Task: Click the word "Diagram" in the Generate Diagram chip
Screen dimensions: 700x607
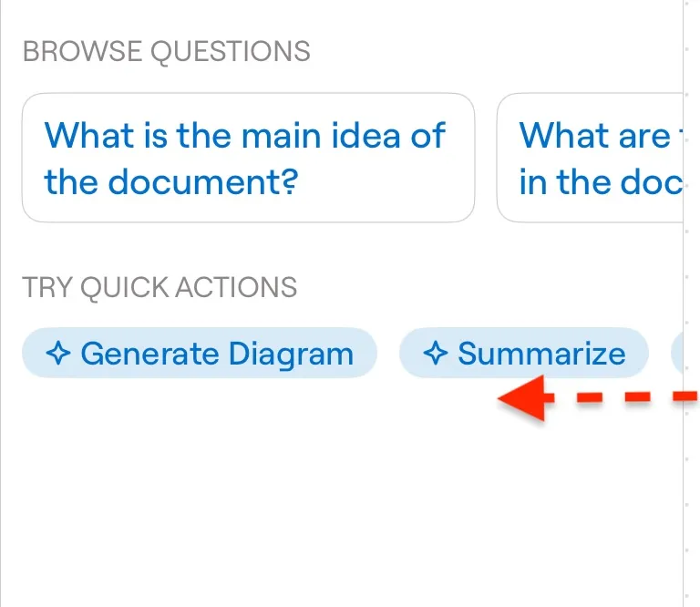Action: [x=291, y=355]
